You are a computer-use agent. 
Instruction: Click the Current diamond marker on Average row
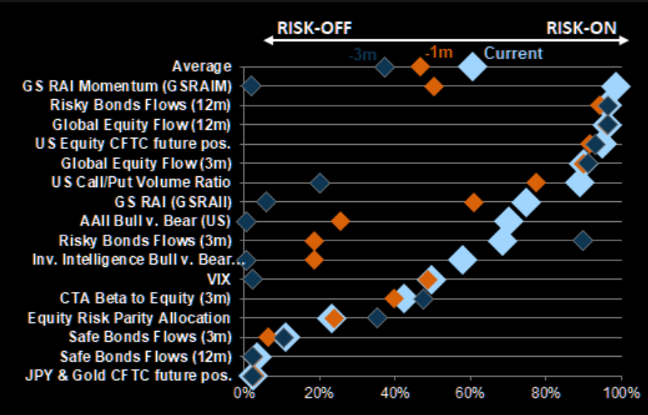pos(471,66)
